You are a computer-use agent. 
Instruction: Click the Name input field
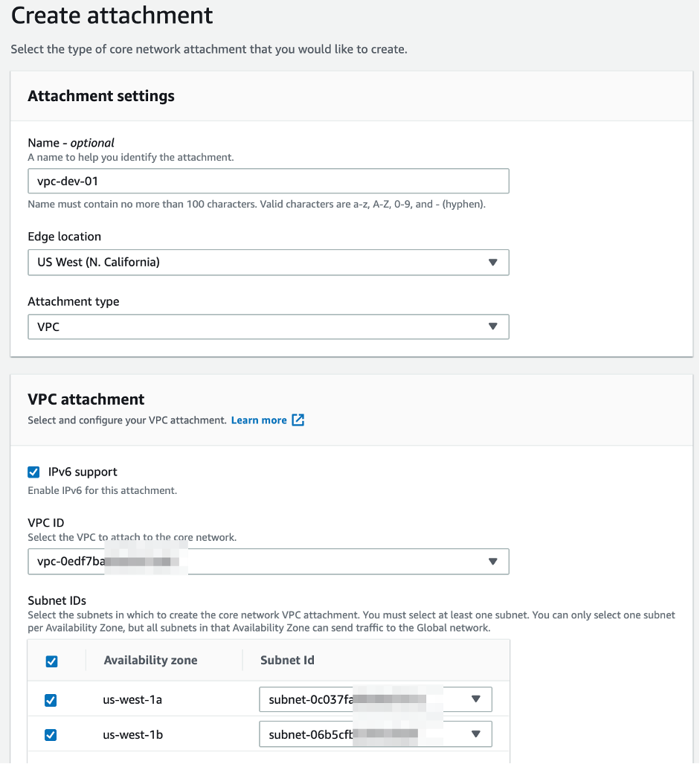(x=268, y=181)
